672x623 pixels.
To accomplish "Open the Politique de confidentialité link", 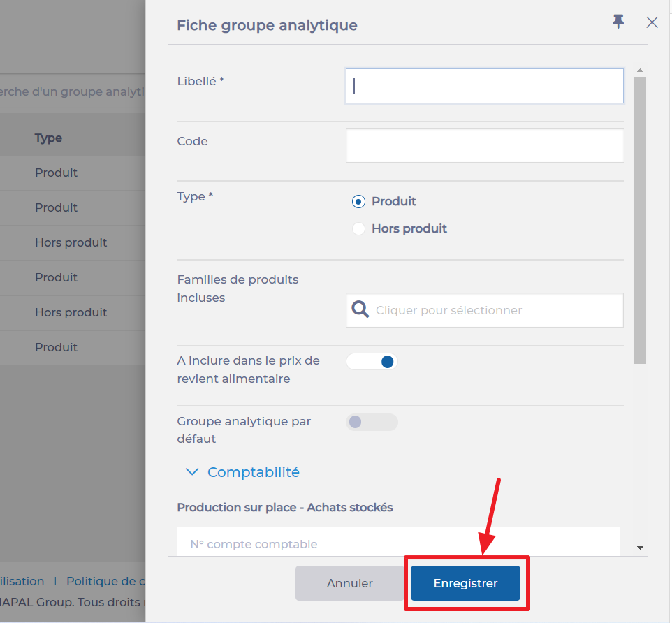I will [x=105, y=581].
